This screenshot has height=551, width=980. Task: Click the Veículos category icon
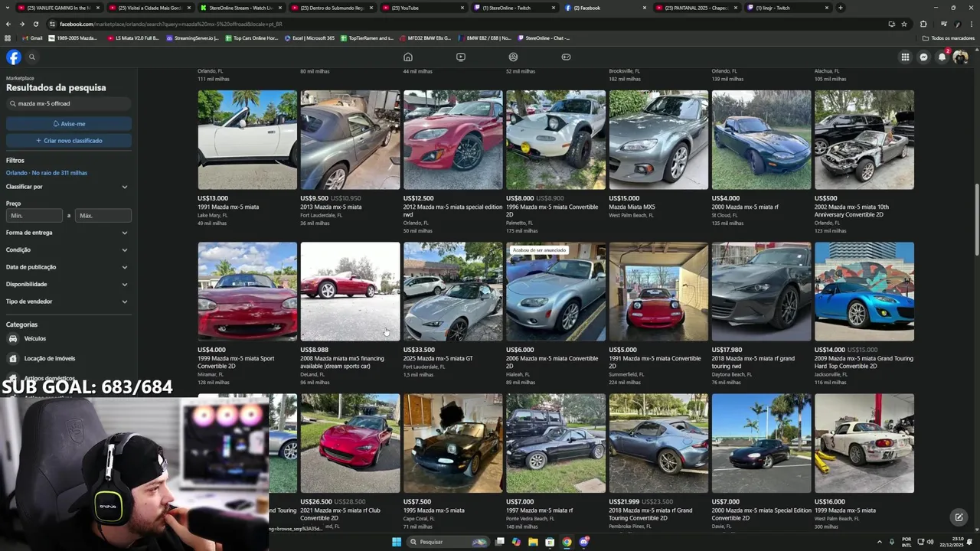pos(12,338)
